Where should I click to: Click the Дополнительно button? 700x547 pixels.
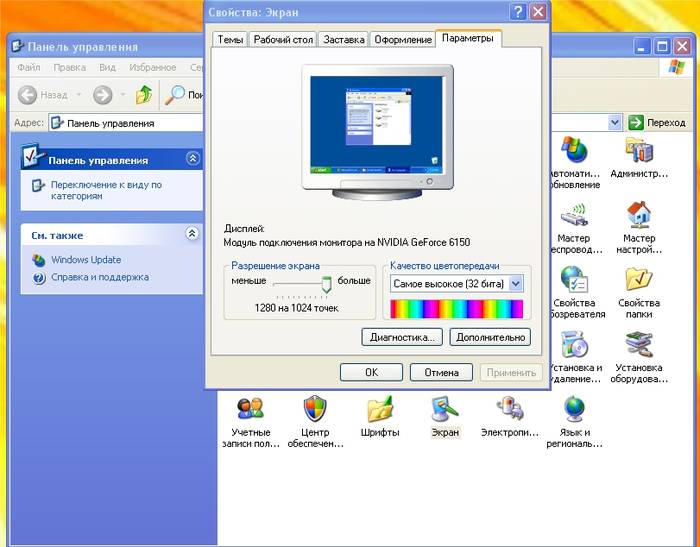pos(489,337)
